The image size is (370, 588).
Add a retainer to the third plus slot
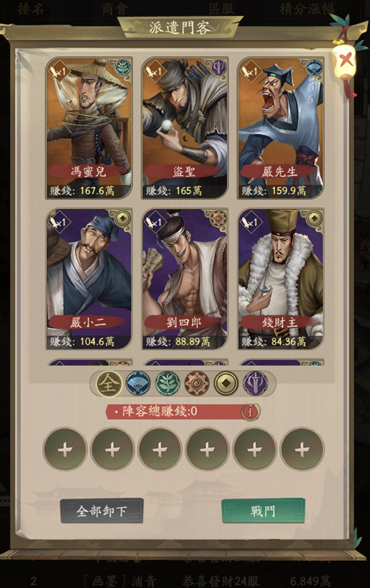click(160, 450)
